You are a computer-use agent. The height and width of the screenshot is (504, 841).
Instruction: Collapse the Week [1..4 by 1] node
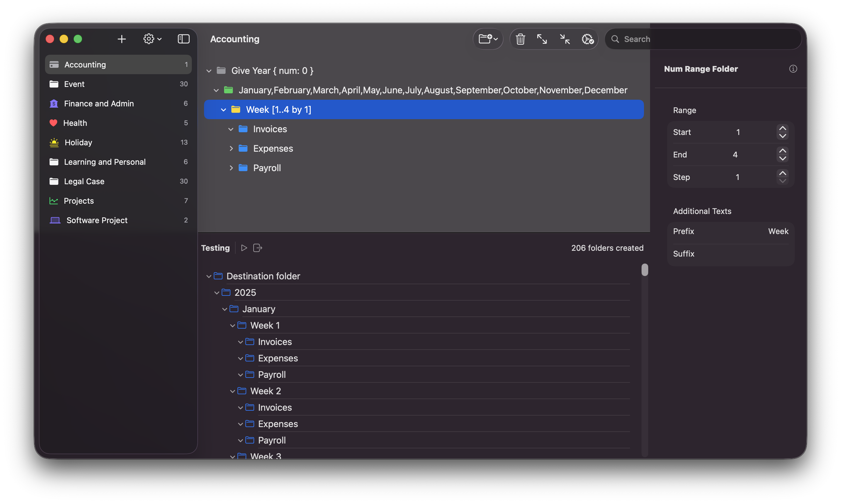(223, 109)
